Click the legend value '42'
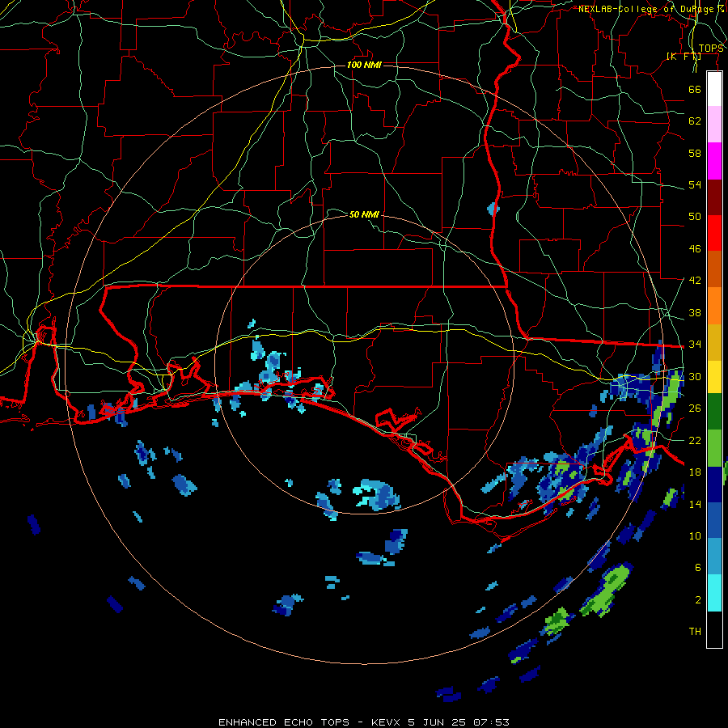The height and width of the screenshot is (728, 728). (x=695, y=280)
